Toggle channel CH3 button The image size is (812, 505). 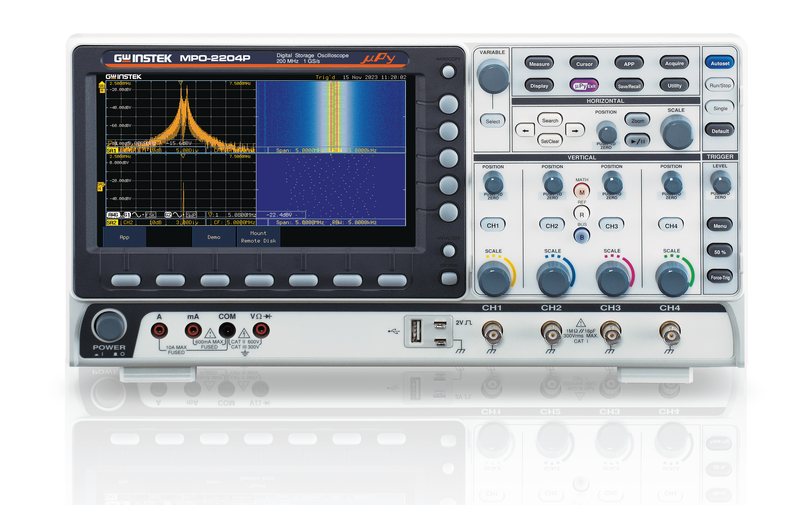(611, 226)
